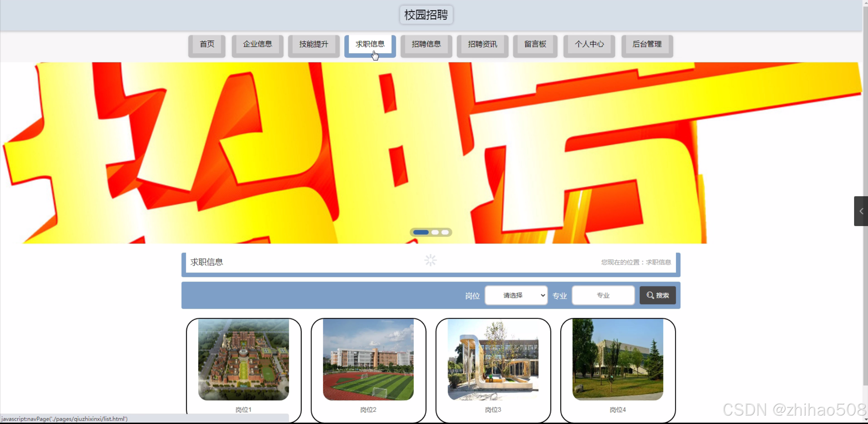The width and height of the screenshot is (868, 424).
Task: Open 岗位2 sports field thumbnail
Action: point(368,359)
